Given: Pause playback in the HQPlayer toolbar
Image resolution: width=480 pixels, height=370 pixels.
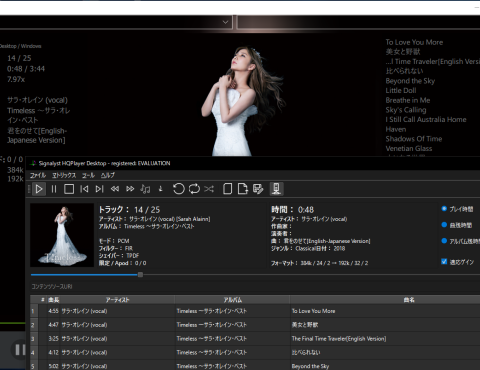Looking at the screenshot, I should click(x=54, y=189).
